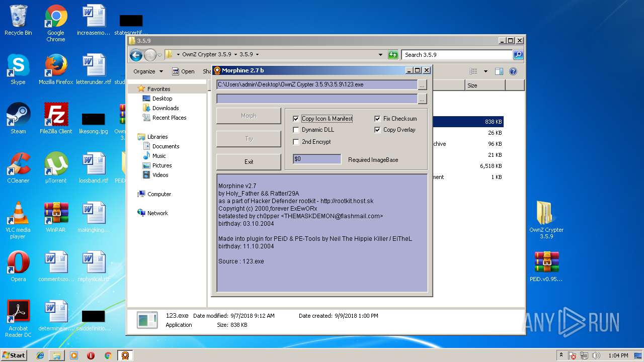The image size is (644, 362).
Task: Click Exit button in Morphine
Action: pos(249,162)
